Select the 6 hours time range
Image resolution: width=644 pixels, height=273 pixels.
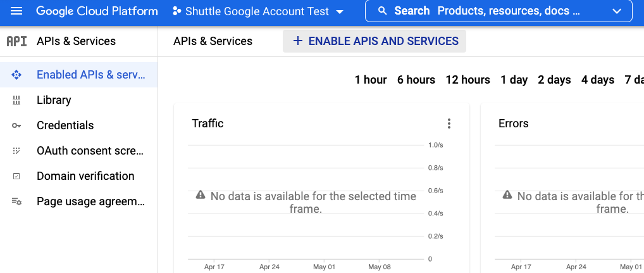416,80
